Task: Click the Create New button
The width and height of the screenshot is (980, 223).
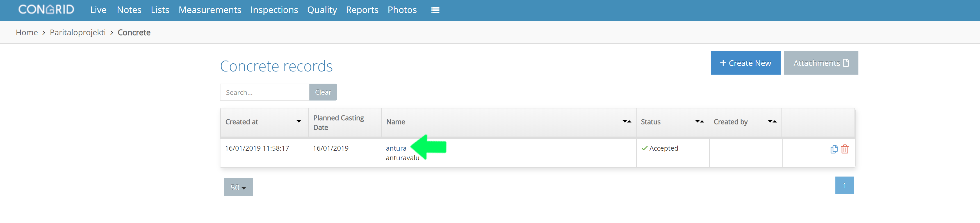Action: tap(745, 63)
